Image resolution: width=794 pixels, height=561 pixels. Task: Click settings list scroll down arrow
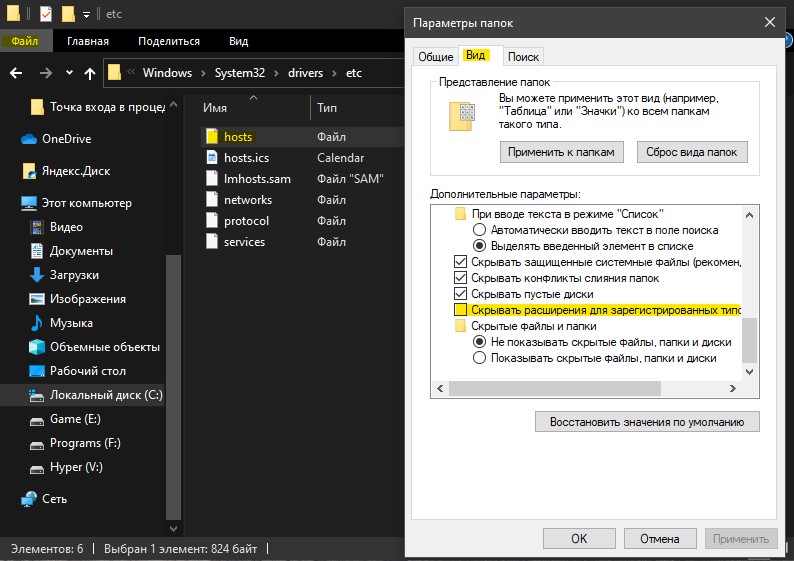pyautogui.click(x=749, y=372)
